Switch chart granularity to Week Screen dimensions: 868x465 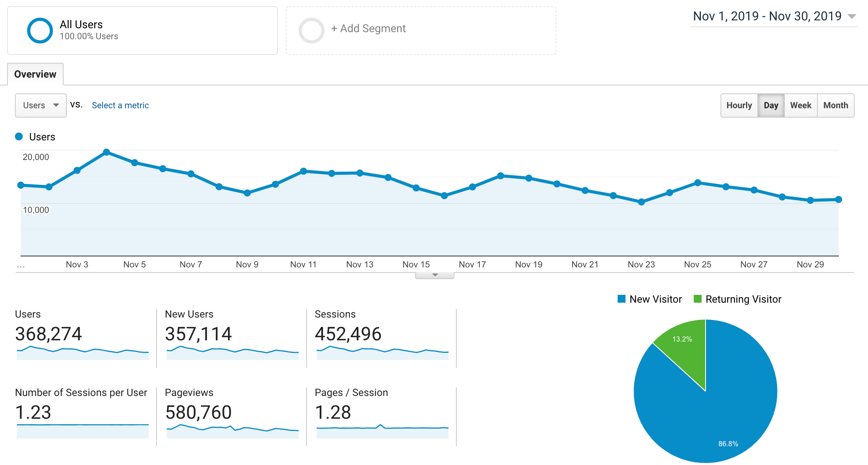801,105
